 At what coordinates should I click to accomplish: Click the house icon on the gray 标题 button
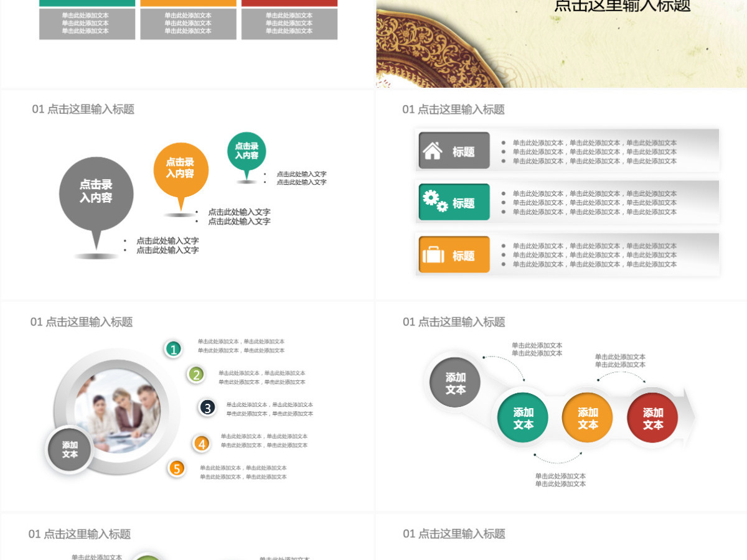tap(433, 151)
